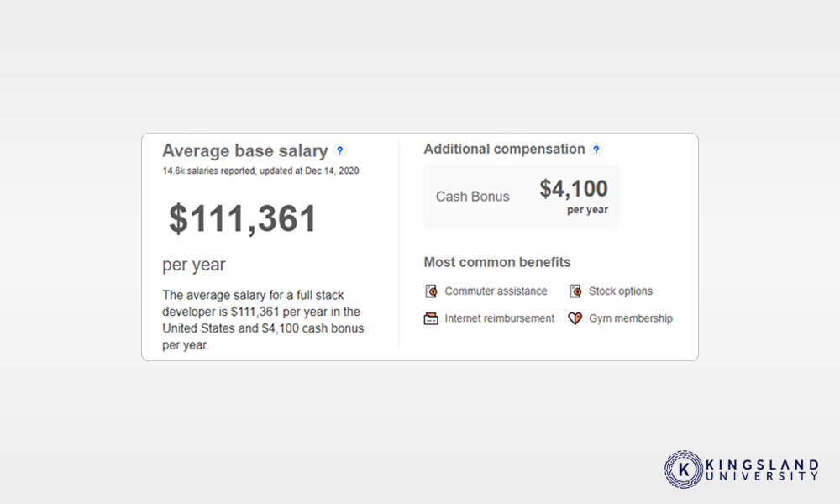Click the Kingsland University circular logo
This screenshot has width=840, height=504.
point(684,470)
